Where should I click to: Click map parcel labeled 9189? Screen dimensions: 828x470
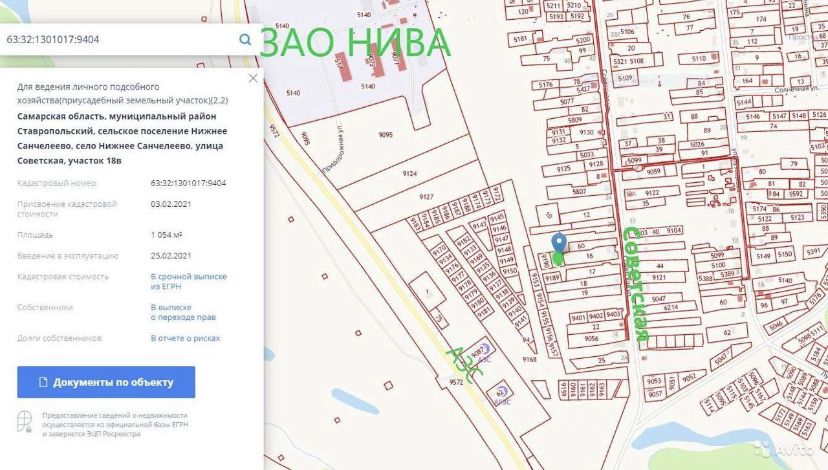click(552, 278)
